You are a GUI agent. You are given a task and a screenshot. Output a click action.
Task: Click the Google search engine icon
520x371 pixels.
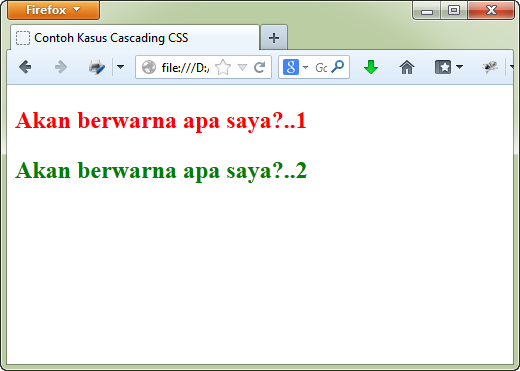click(291, 67)
